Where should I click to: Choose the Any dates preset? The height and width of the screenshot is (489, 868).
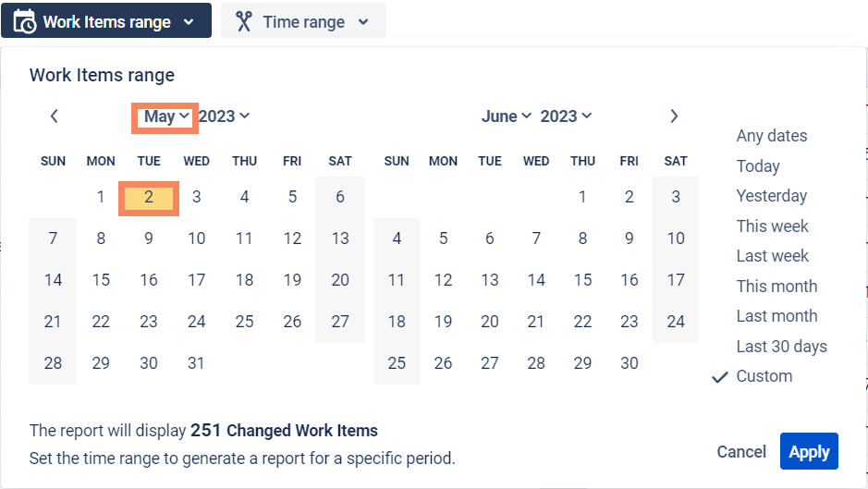coord(771,136)
